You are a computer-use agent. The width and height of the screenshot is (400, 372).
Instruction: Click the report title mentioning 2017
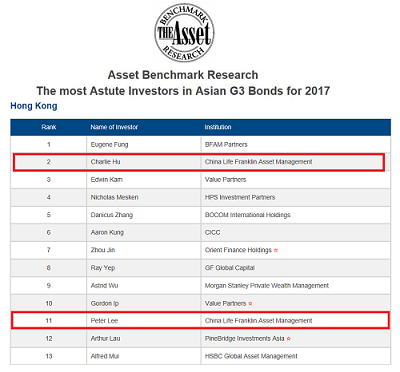[x=183, y=91]
